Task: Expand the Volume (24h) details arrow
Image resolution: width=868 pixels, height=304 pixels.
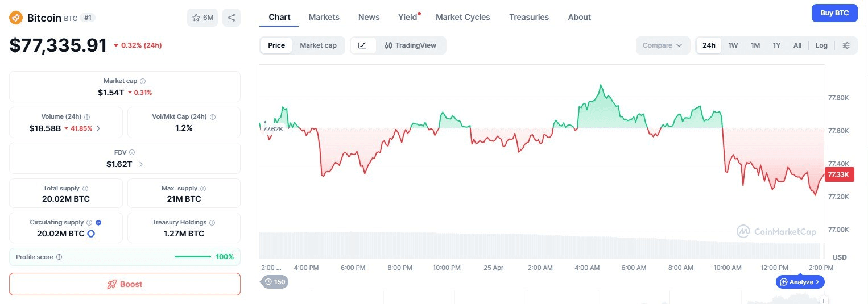Action: click(98, 128)
